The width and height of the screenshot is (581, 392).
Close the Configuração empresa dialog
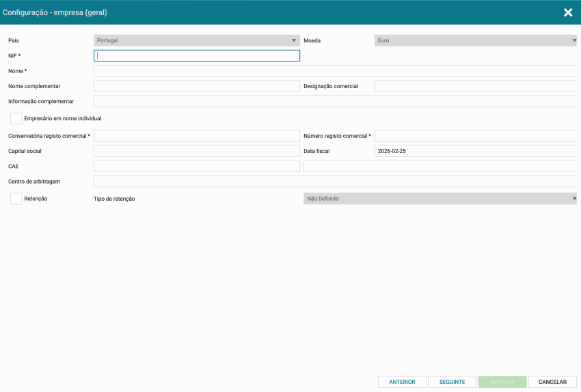pos(567,12)
